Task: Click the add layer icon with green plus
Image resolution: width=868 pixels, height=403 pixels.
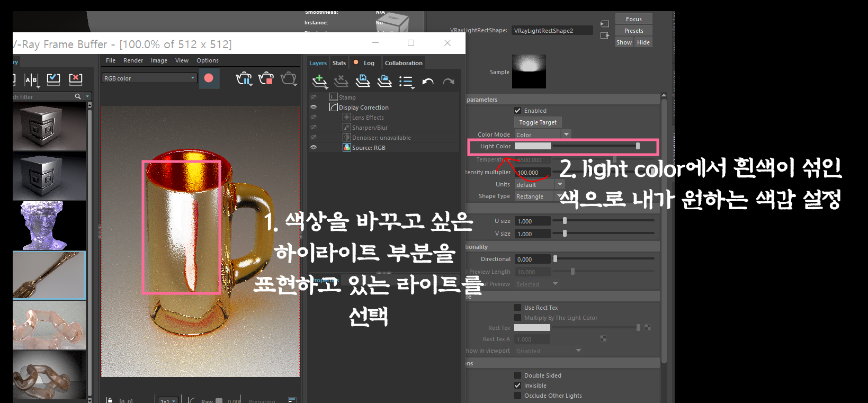Action: pos(319,81)
